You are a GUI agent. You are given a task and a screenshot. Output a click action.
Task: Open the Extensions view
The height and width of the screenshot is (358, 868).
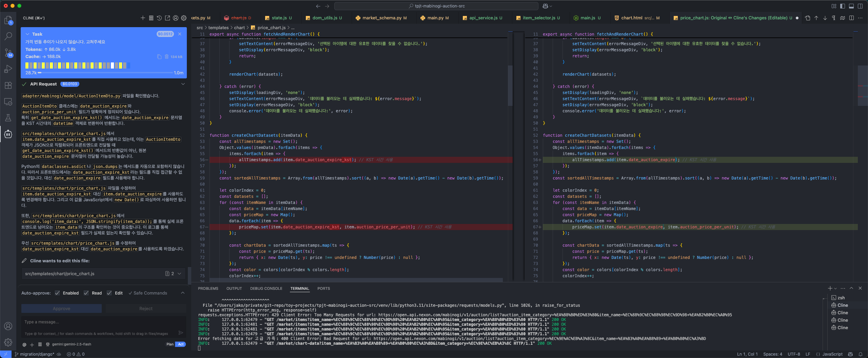point(8,85)
